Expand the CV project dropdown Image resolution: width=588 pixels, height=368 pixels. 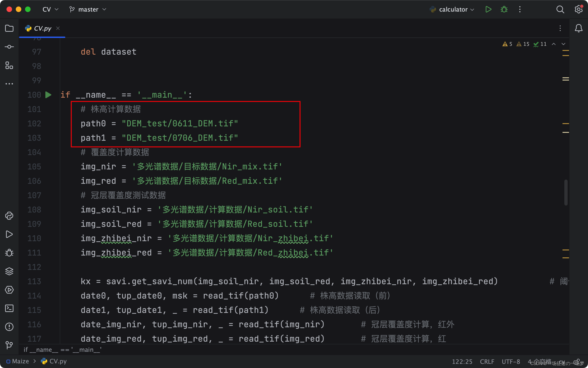[x=50, y=9]
